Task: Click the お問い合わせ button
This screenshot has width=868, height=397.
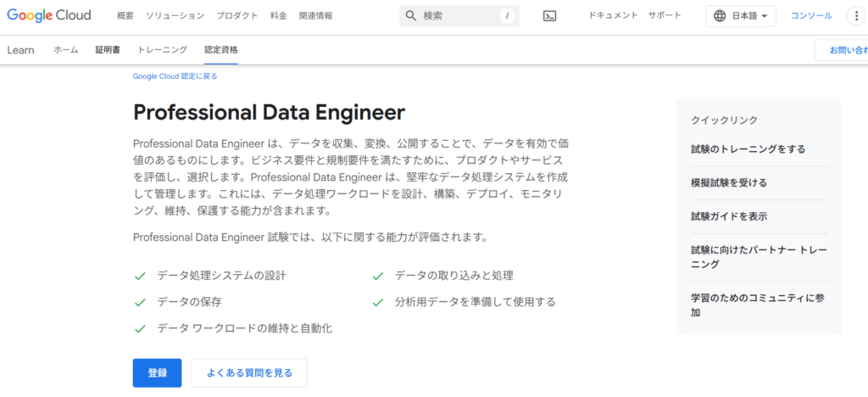Action: click(x=842, y=50)
